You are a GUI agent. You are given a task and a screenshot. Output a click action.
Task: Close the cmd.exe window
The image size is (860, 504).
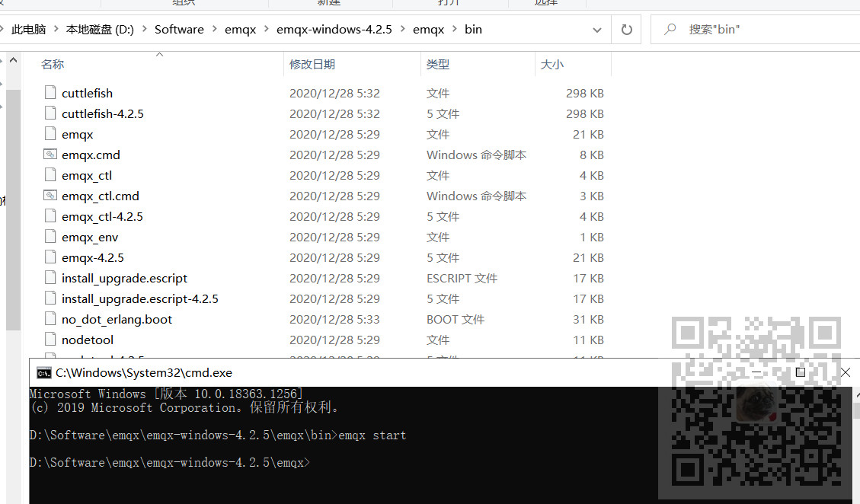[x=846, y=372]
